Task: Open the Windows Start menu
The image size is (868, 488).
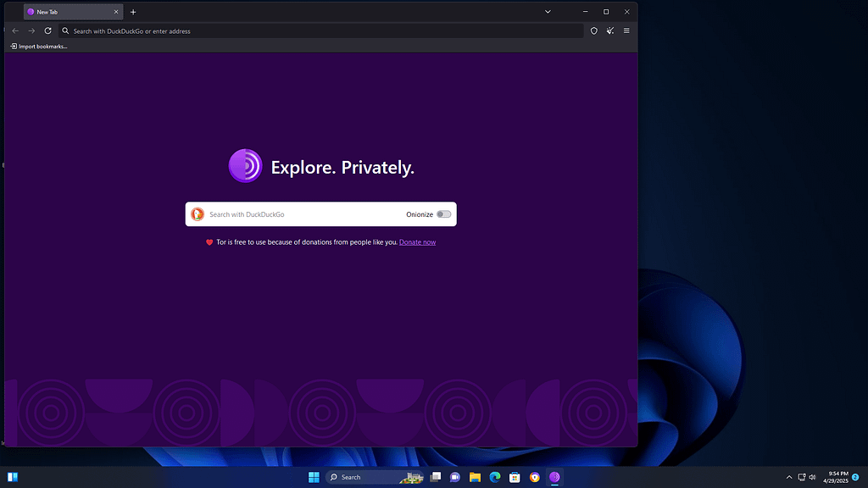Action: point(314,477)
